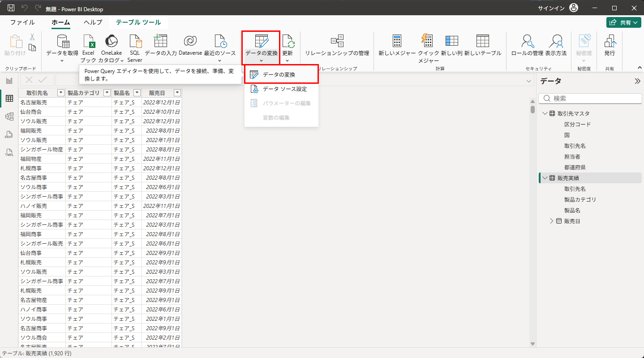The height and width of the screenshot is (358, 644).
Task: Click 表示方法 (View as)
Action: (x=556, y=45)
